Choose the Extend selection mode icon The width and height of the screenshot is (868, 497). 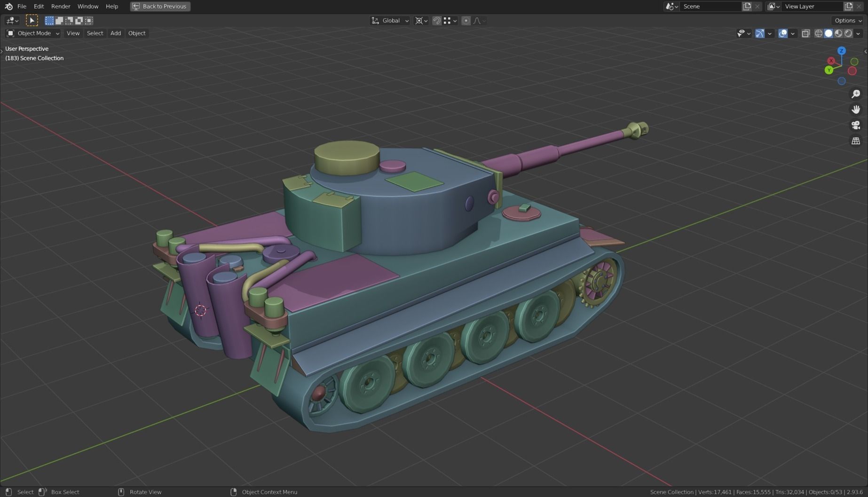click(x=59, y=21)
